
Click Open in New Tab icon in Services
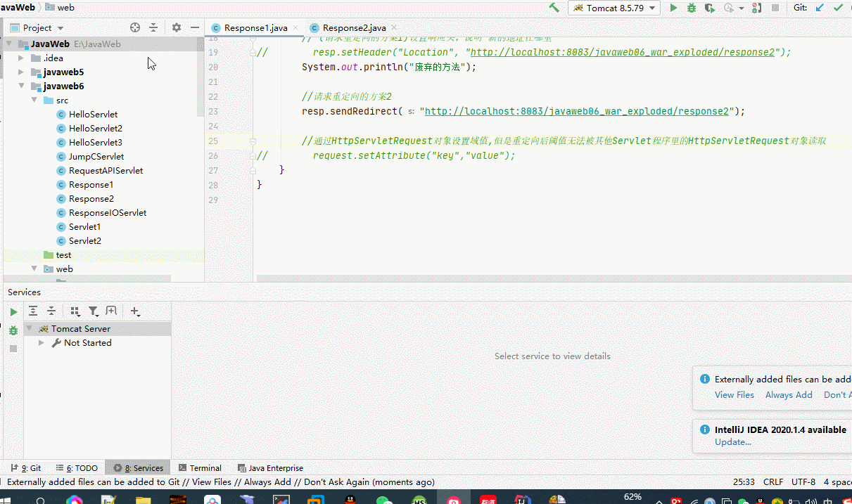click(111, 311)
